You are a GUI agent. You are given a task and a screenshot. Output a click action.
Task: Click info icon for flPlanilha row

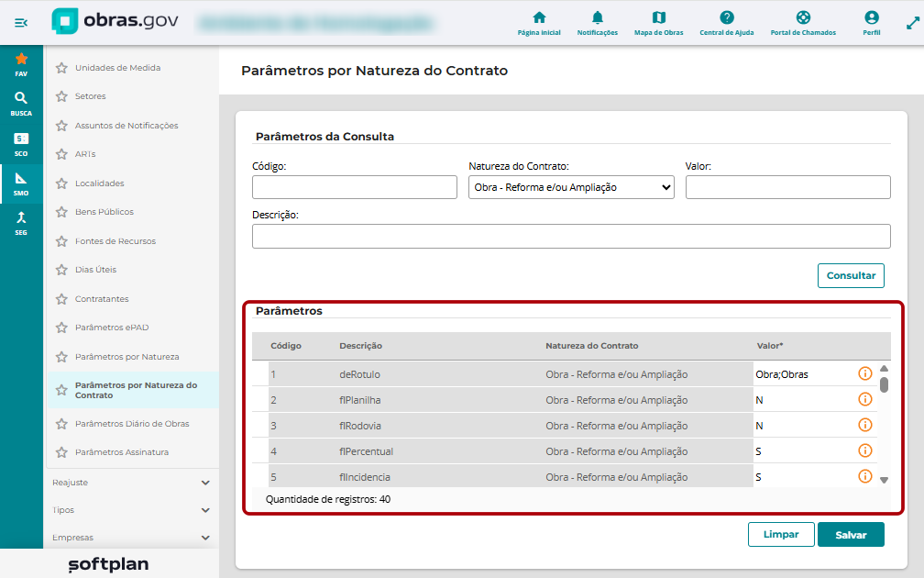pos(864,399)
